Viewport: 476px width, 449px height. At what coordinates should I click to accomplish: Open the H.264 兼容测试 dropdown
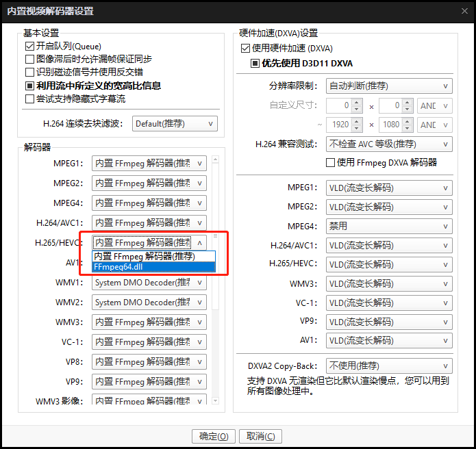388,144
